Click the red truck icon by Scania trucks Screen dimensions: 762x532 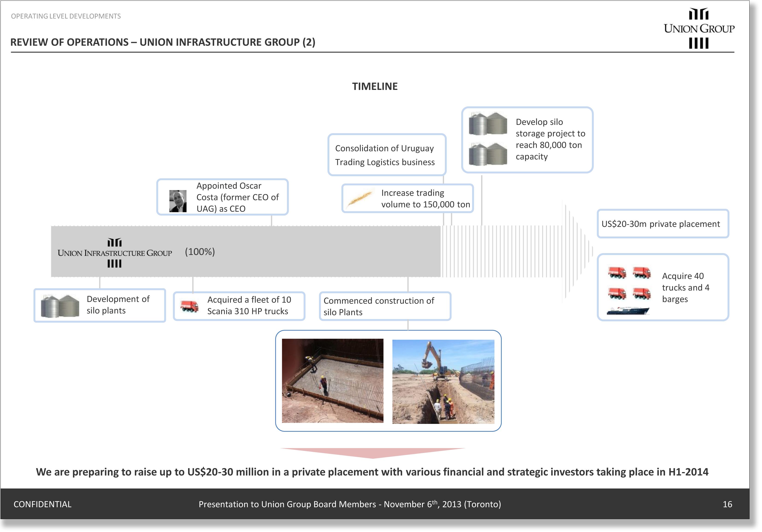click(189, 306)
